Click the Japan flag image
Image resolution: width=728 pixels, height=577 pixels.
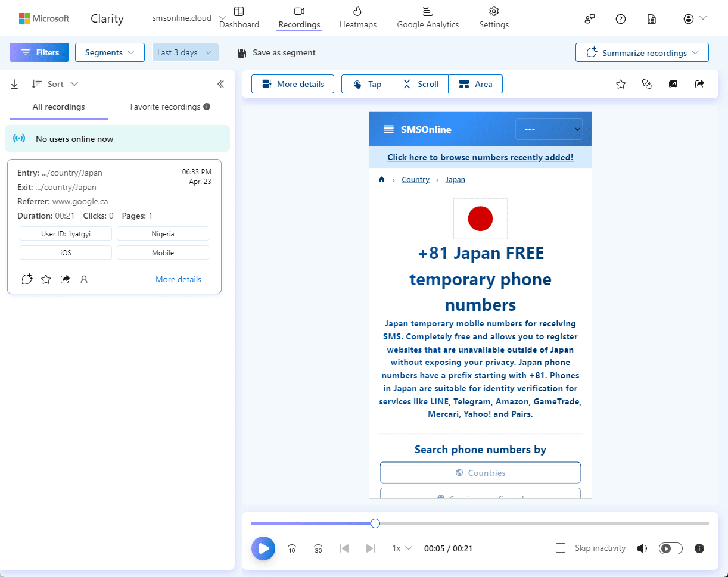[x=480, y=219]
